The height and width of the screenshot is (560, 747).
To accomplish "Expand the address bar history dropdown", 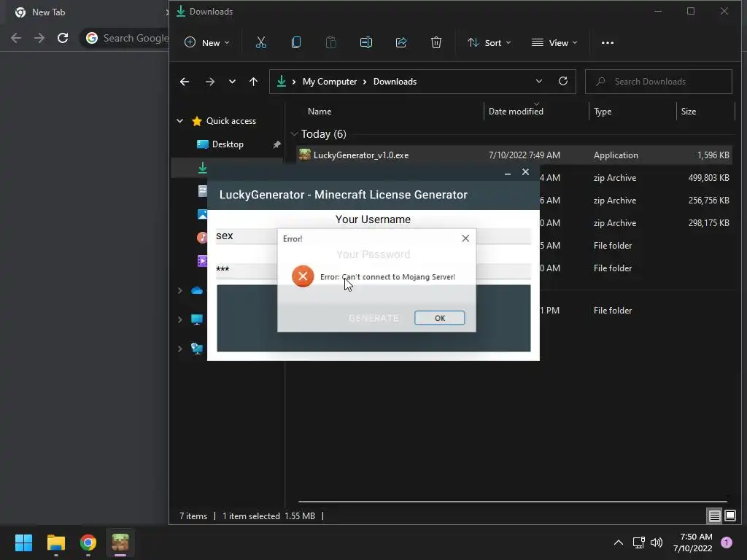I will pos(539,81).
